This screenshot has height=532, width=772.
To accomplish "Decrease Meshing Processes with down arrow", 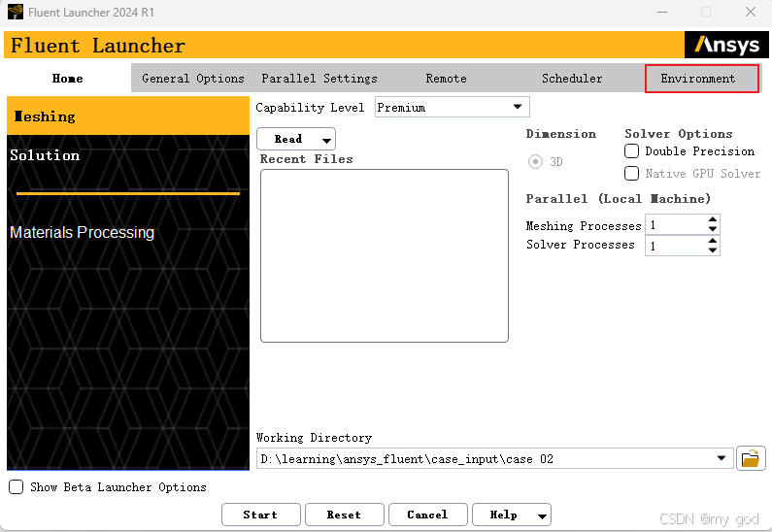I will (713, 229).
